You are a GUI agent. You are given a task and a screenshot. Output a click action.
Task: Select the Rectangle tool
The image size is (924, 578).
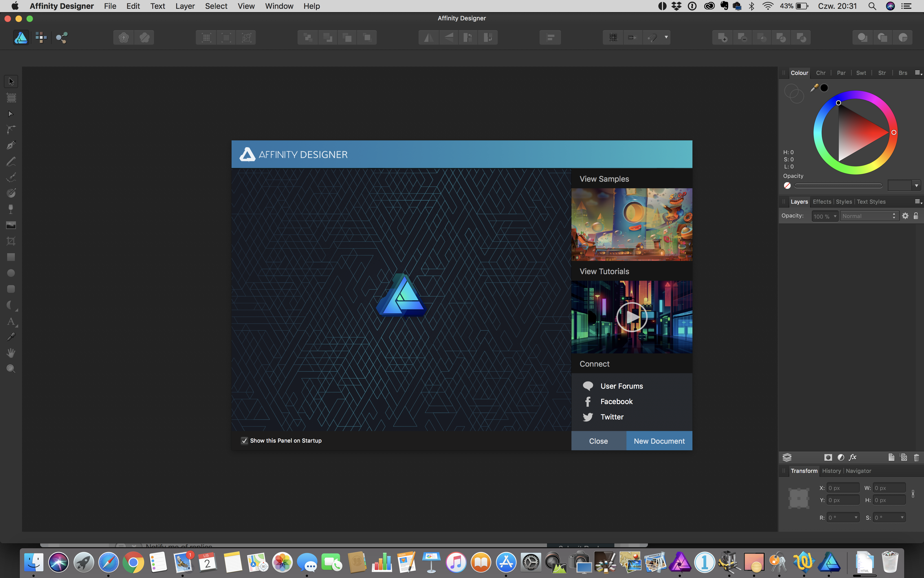click(11, 257)
